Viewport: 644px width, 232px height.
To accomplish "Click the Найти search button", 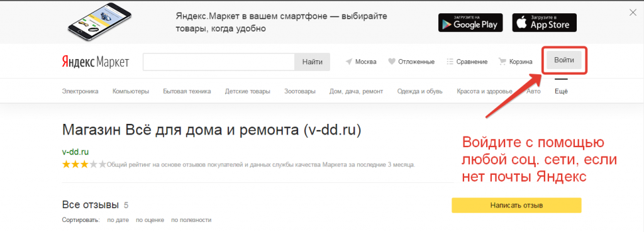I will pyautogui.click(x=313, y=62).
